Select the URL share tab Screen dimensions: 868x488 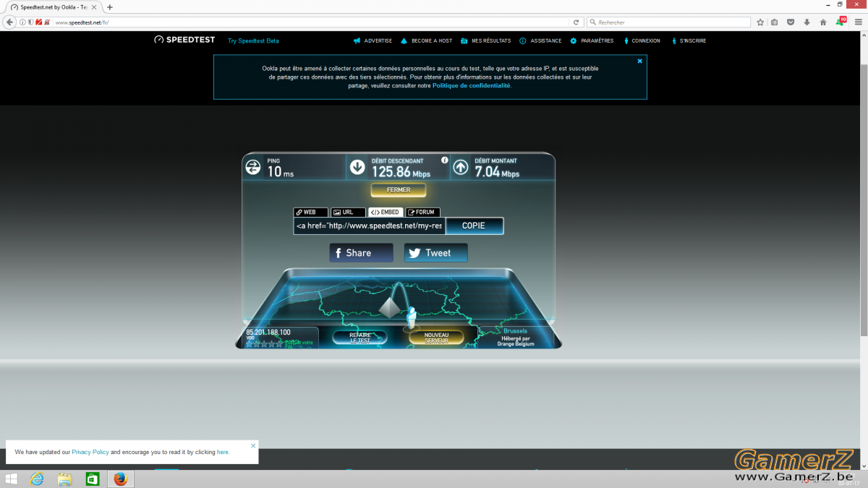click(x=348, y=213)
